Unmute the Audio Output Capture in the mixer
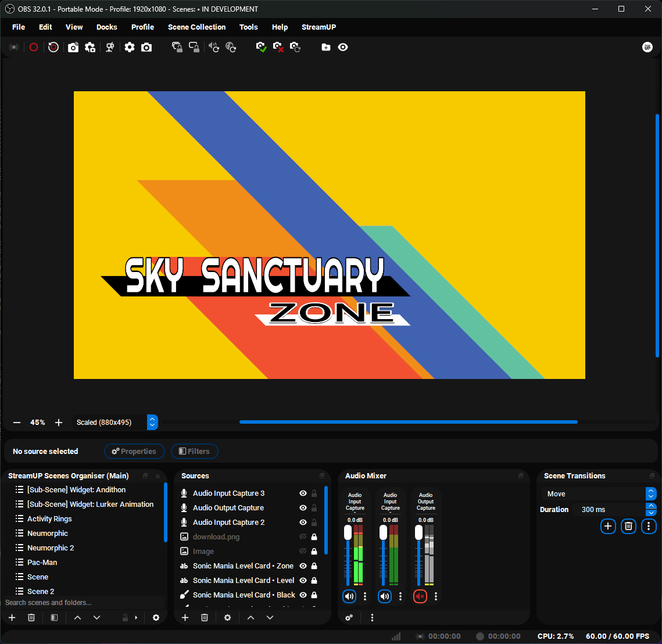The height and width of the screenshot is (644, 662). pyautogui.click(x=420, y=596)
